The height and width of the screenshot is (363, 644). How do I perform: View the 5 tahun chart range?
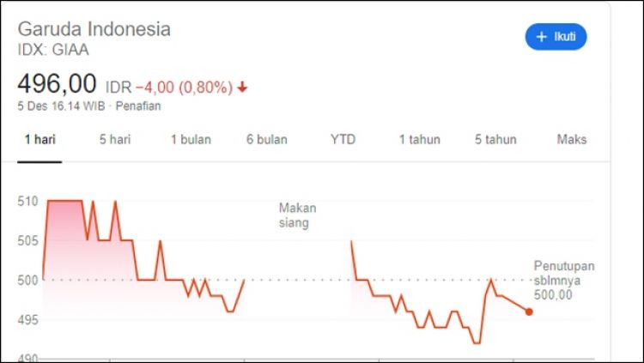[495, 139]
